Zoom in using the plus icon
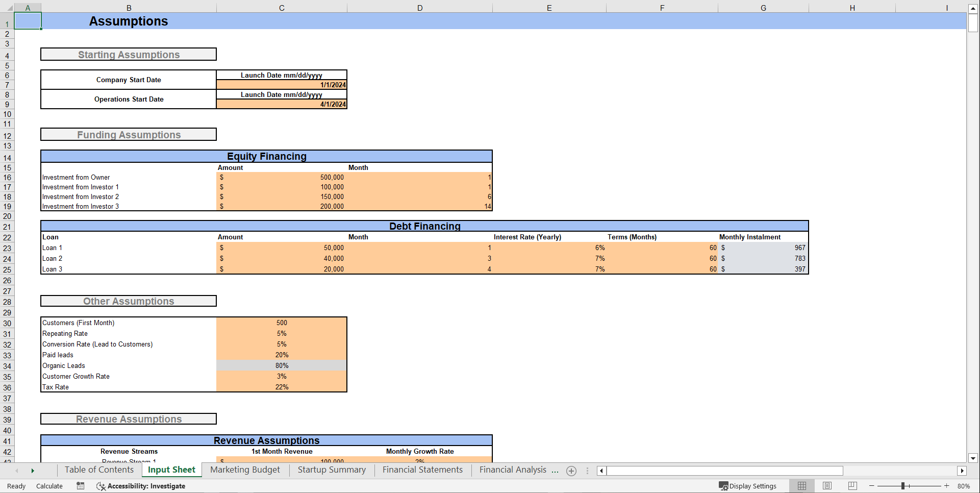This screenshot has width=980, height=493. (x=947, y=486)
